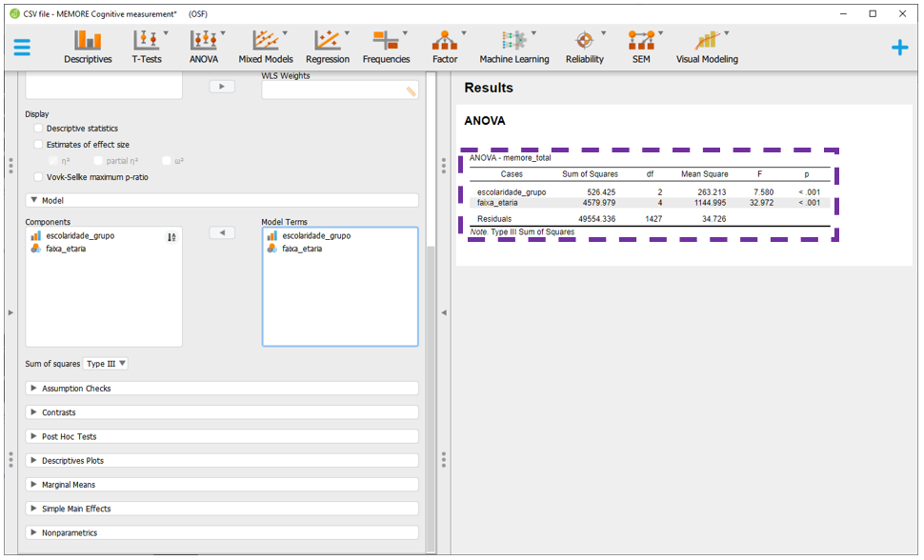Check Vovk-Sellke maximum p-ratio option
924x560 pixels.
click(38, 177)
